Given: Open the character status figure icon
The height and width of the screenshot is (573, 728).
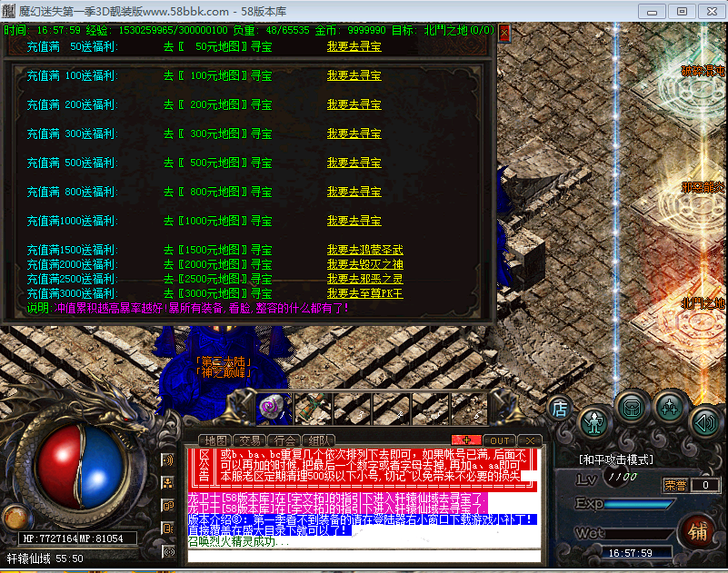Looking at the screenshot, I should pos(593,422).
